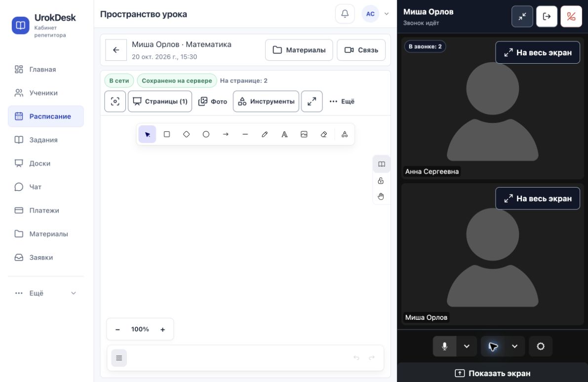Viewport: 588px width, 382px height.
Task: Expand the whiteboard to fullscreen
Action: [x=312, y=101]
